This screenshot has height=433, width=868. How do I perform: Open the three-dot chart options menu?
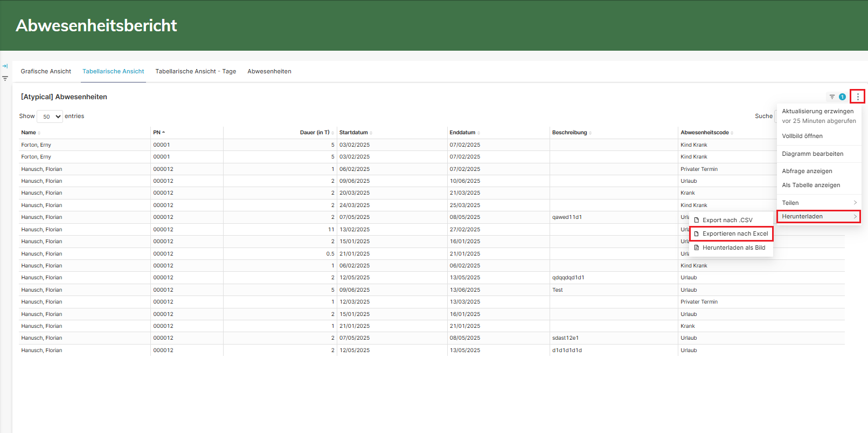point(858,97)
